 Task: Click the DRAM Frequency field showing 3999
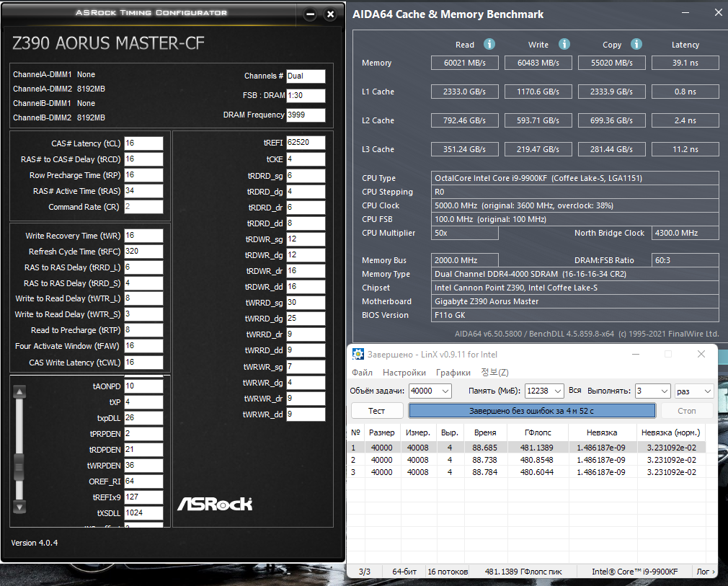(x=306, y=115)
